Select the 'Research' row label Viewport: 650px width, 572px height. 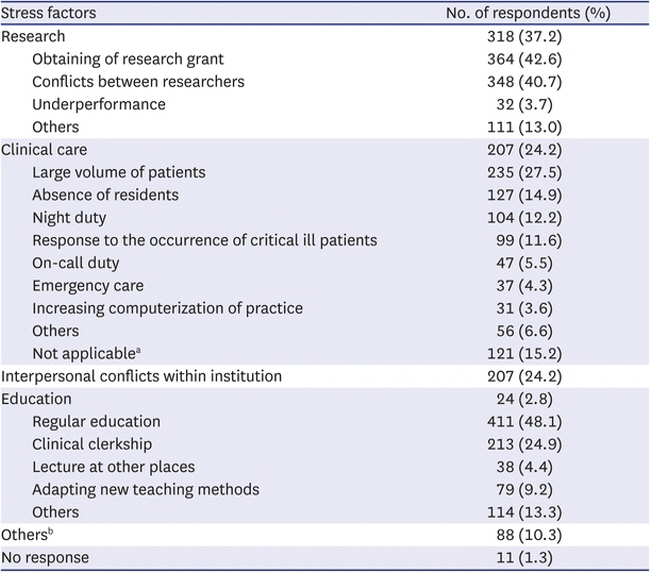tap(33, 36)
